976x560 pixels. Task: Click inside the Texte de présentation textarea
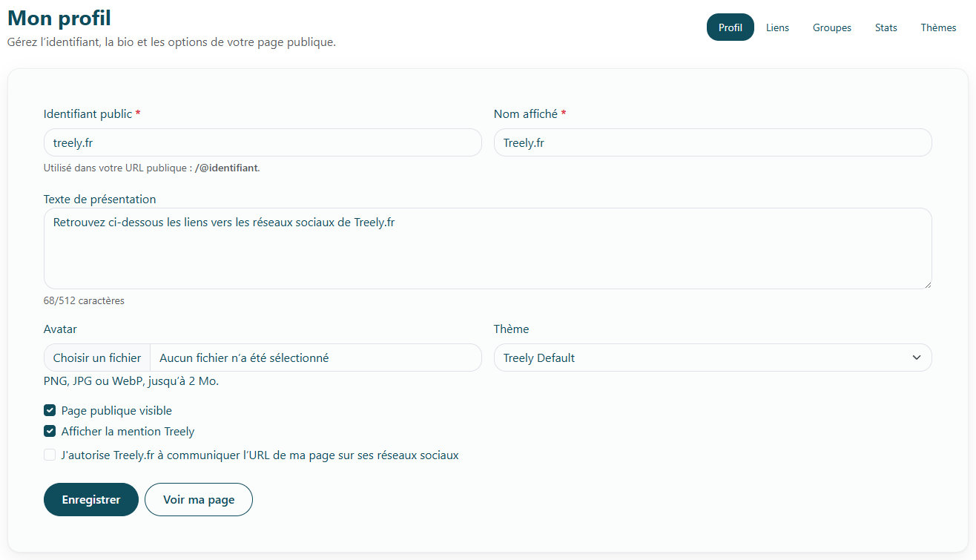tap(488, 248)
